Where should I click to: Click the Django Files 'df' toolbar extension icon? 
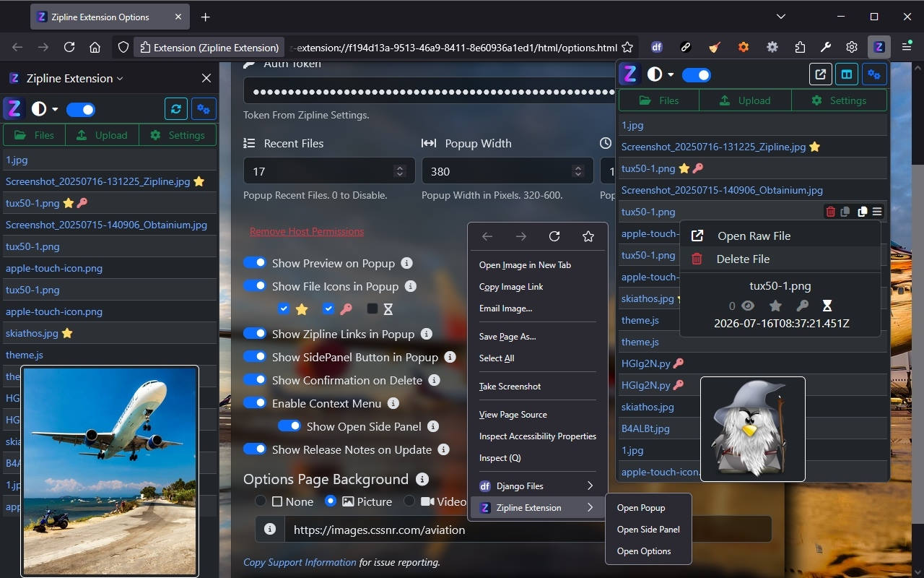coord(657,47)
